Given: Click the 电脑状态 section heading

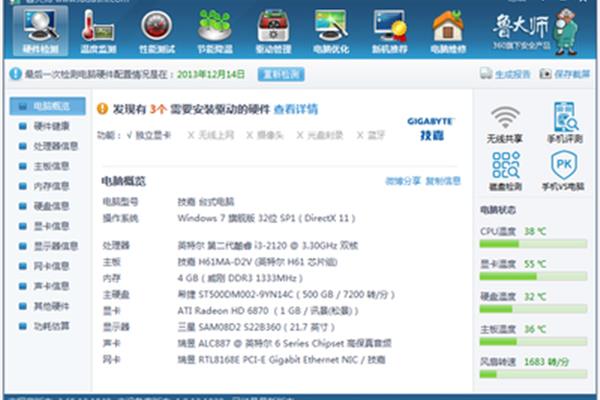Looking at the screenshot, I should click(498, 210).
